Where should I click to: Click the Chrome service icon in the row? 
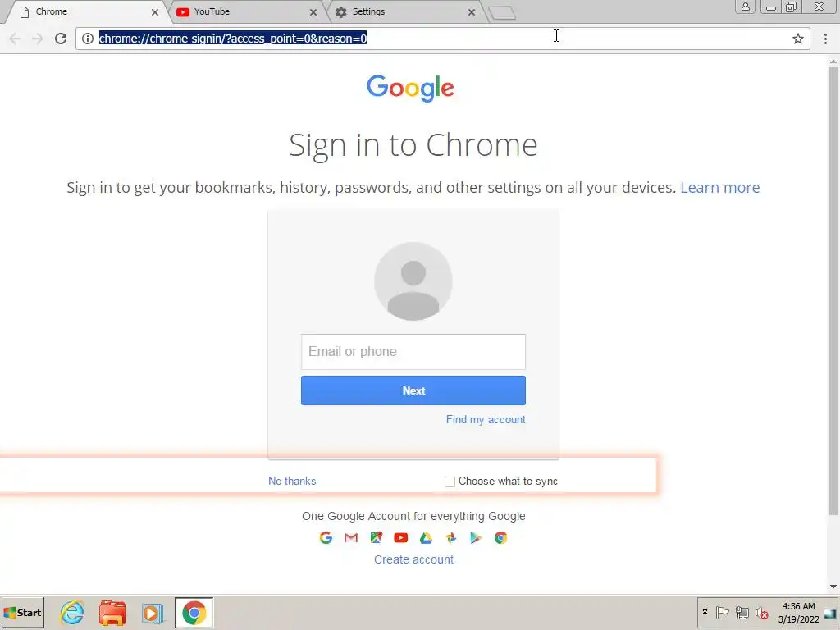[501, 537]
